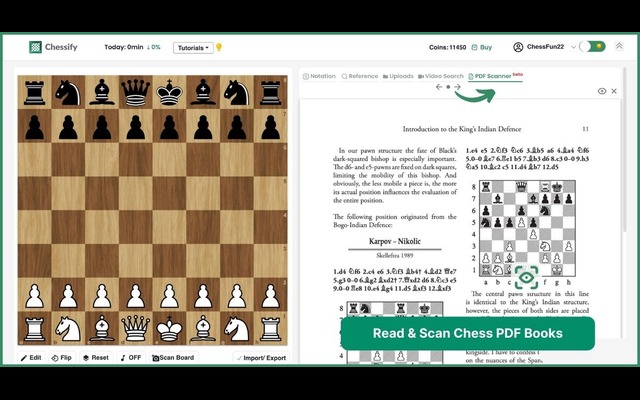640x400 pixels.
Task: Switch to the Reference tab
Action: click(x=360, y=76)
